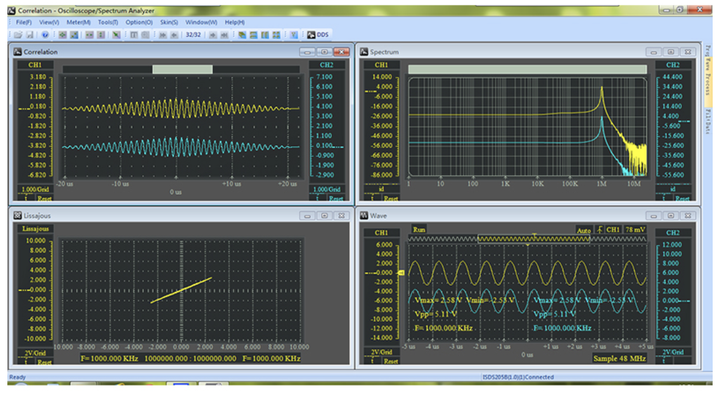The width and height of the screenshot is (720, 395).
Task: Open help via the blue question-mark icon
Action: click(x=45, y=34)
